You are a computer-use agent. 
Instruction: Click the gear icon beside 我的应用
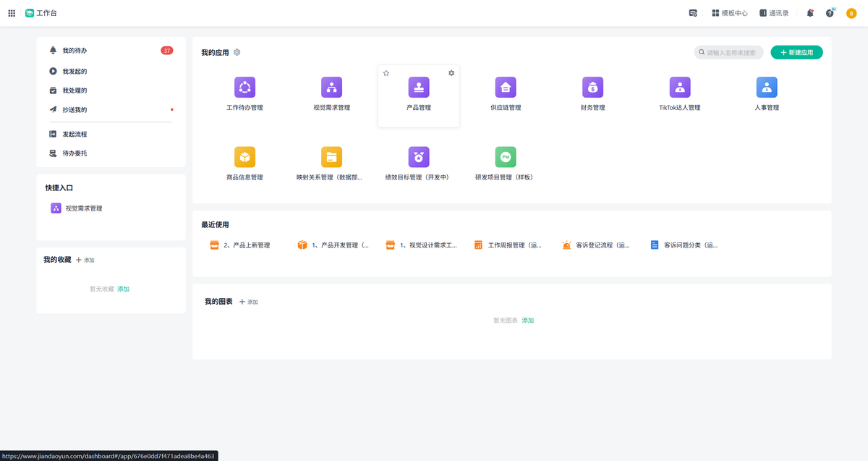point(237,52)
